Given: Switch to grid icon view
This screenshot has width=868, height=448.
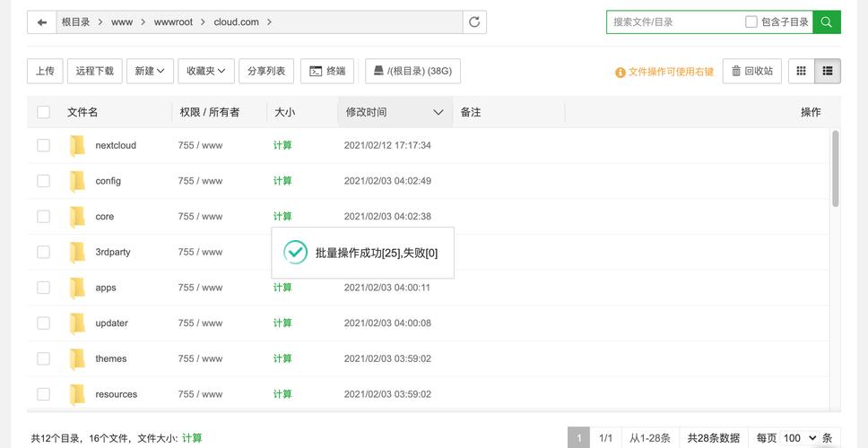Looking at the screenshot, I should pos(802,71).
